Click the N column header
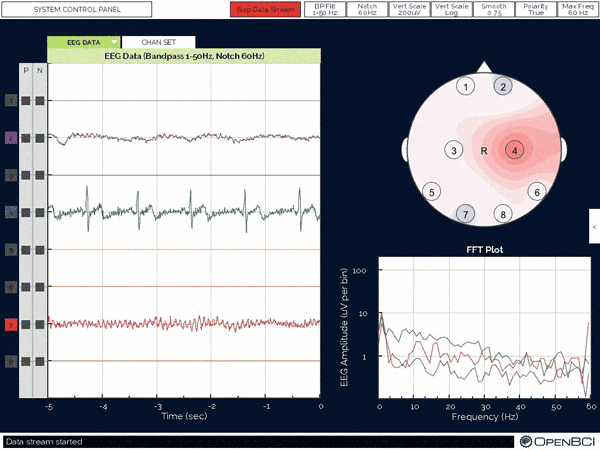This screenshot has height=450, width=600. point(40,70)
